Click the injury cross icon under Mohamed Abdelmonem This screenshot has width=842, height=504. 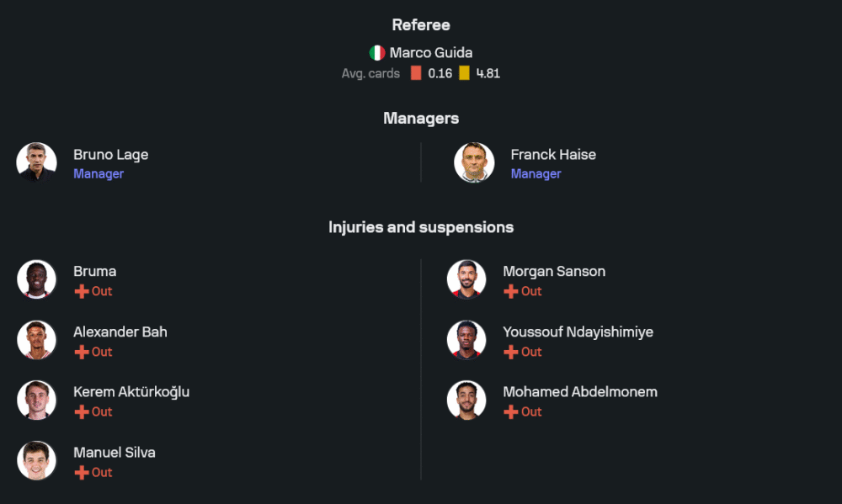pyautogui.click(x=511, y=411)
